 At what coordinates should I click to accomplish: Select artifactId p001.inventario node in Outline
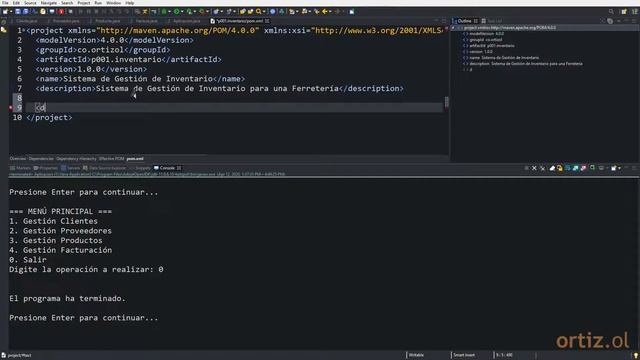pyautogui.click(x=489, y=46)
